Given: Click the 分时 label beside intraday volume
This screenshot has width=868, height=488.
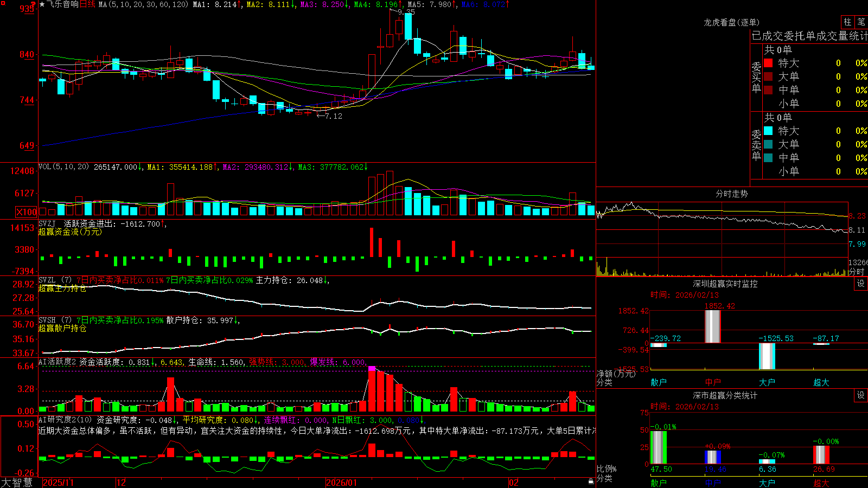Looking at the screenshot, I should pos(856,272).
